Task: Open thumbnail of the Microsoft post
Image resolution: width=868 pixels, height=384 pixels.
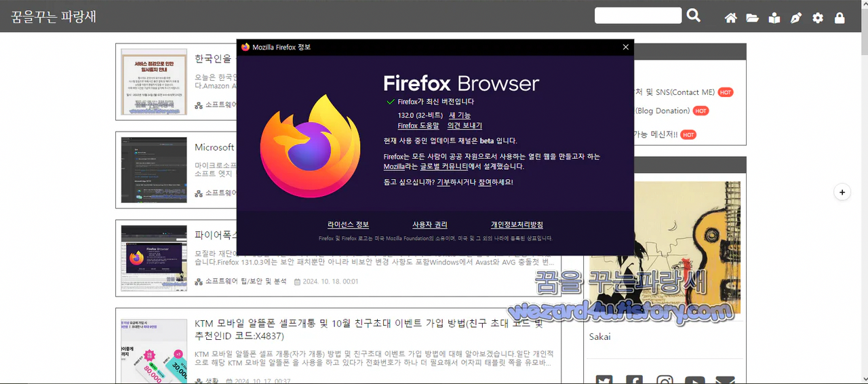Action: pos(154,170)
